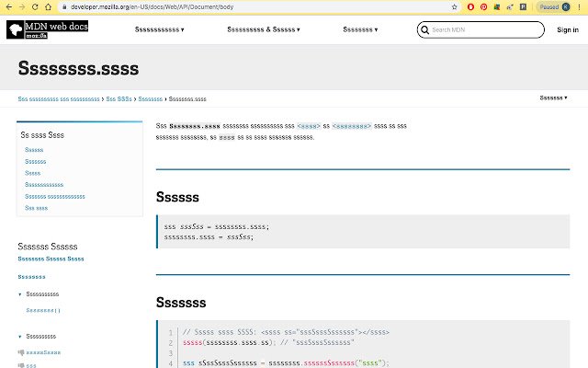Jump to the third section link in the jump-to box
588x368 pixels.
(33, 173)
